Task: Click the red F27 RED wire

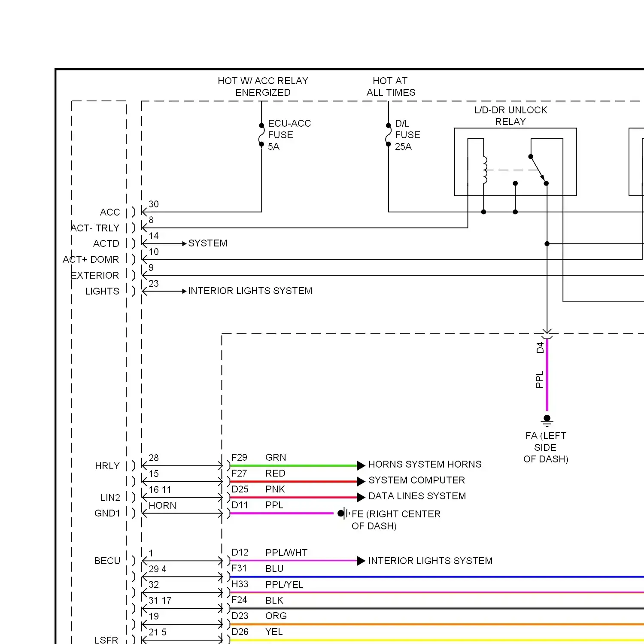Action: 294,481
